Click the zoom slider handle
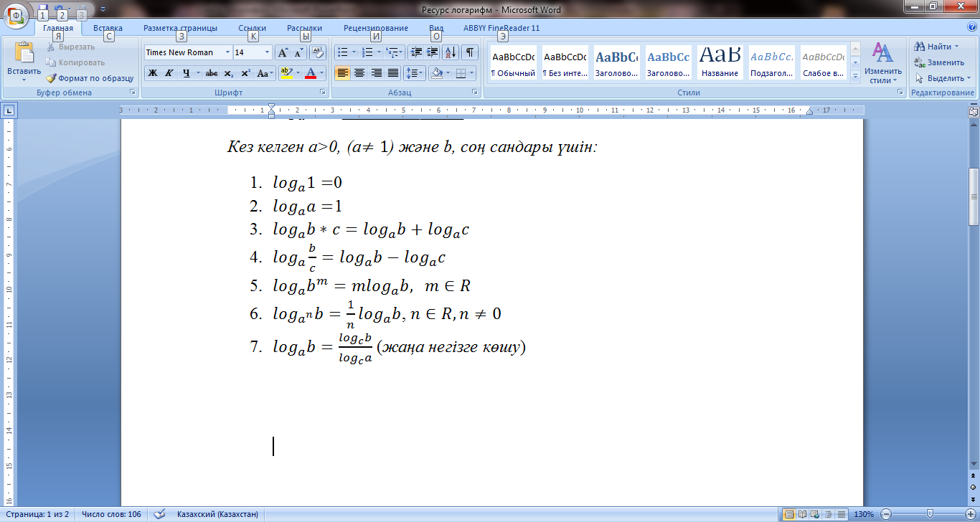Viewport: 980px width, 522px height. (930, 514)
